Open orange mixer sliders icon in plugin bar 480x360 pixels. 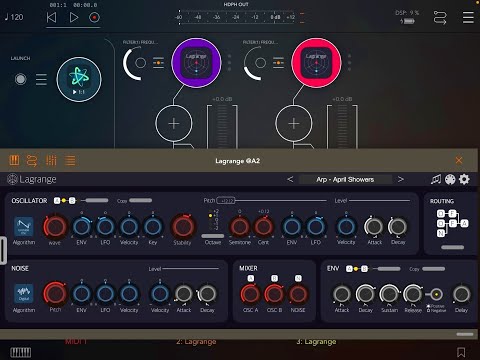coord(51,161)
